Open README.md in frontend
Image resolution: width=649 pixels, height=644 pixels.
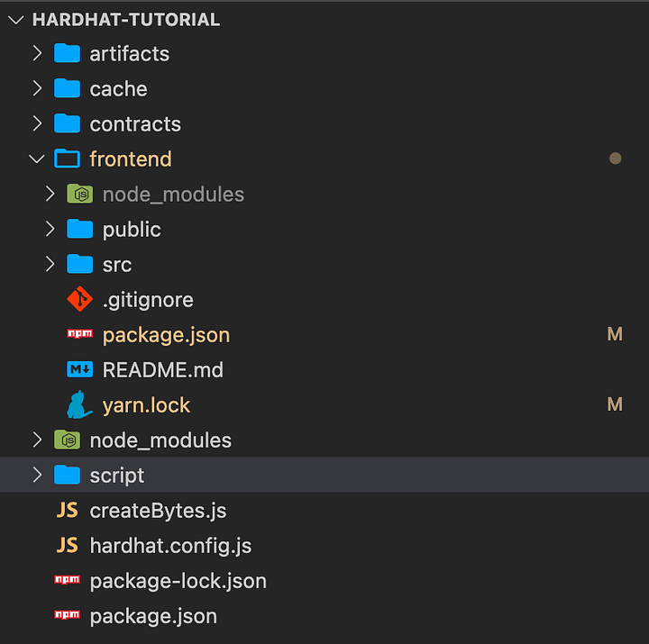(x=162, y=370)
